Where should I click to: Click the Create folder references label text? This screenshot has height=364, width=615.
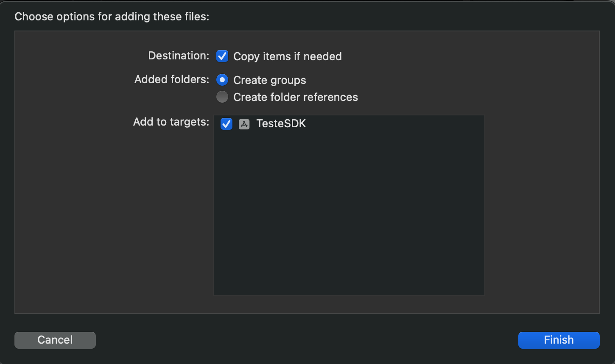point(296,97)
